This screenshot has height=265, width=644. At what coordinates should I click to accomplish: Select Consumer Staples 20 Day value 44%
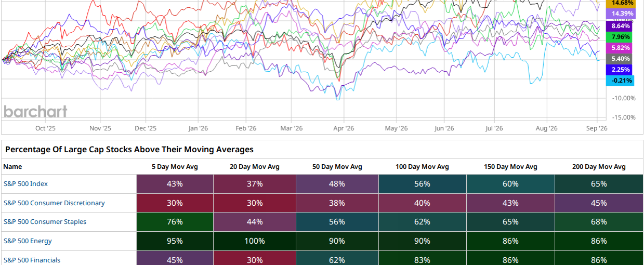click(255, 222)
